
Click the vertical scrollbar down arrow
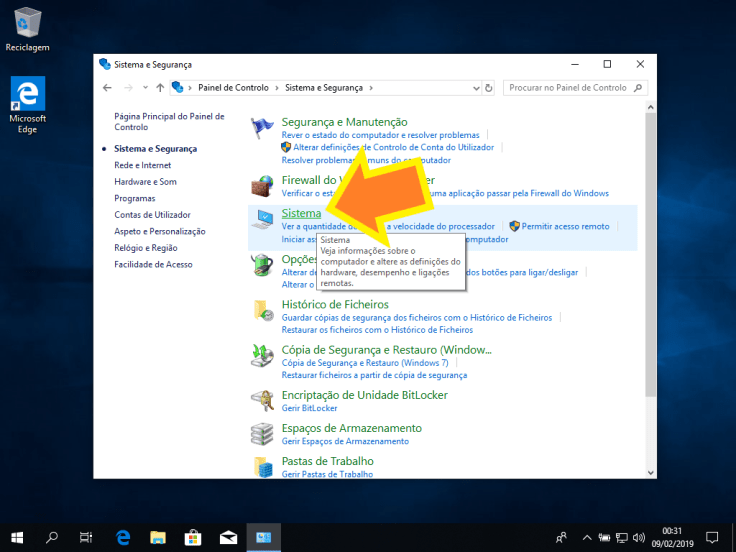click(x=651, y=471)
